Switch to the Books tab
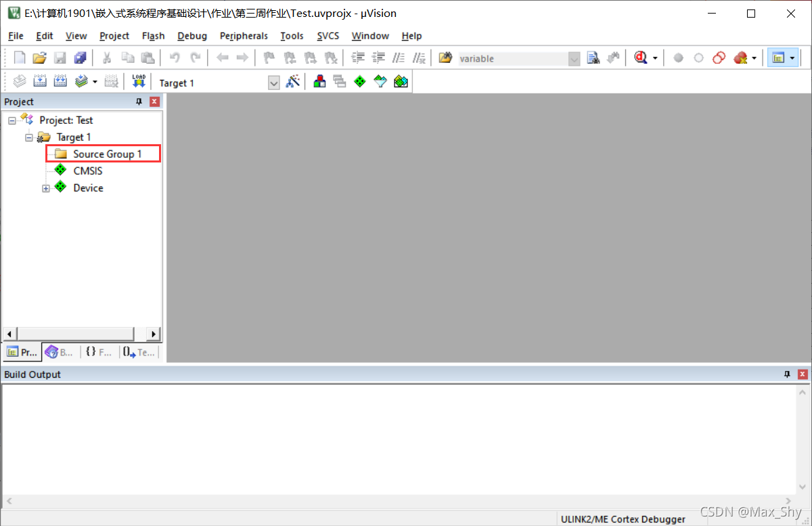 [60, 352]
